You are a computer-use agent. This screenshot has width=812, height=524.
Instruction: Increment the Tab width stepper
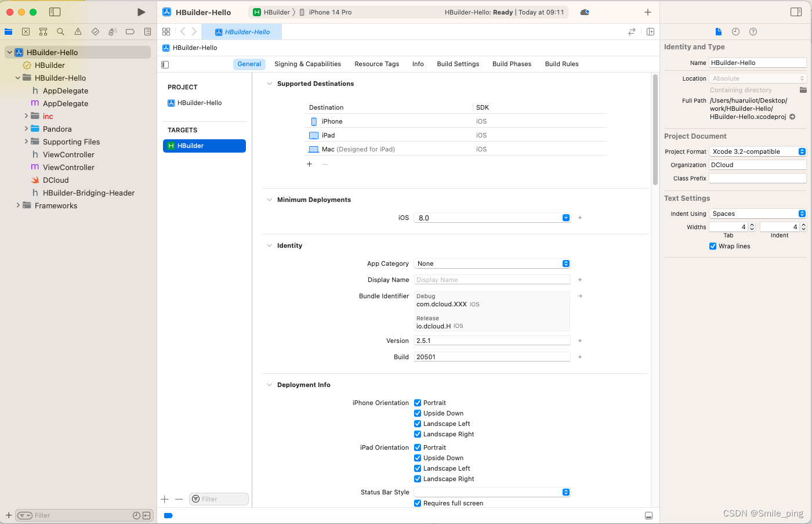pos(752,225)
